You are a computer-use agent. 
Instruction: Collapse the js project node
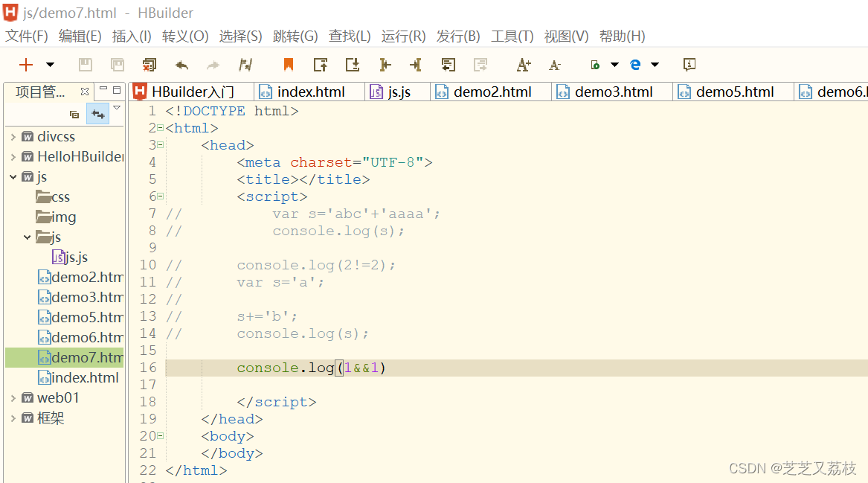(13, 177)
